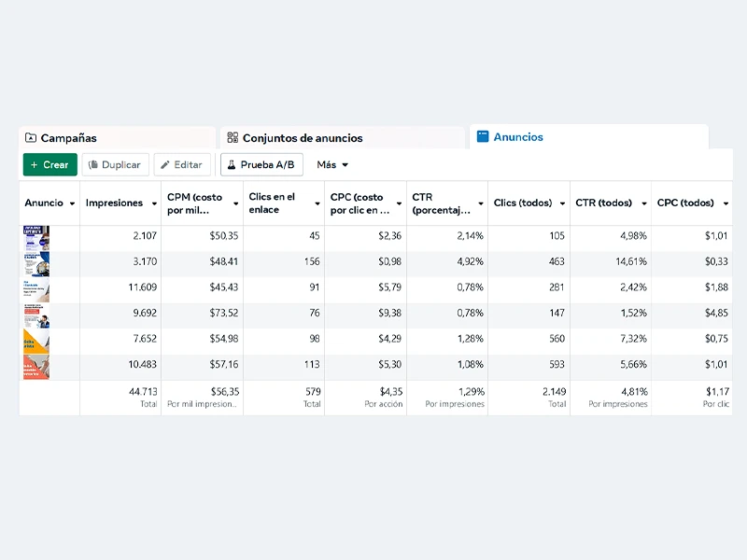Open the CPC (todos) column arrow
The width and height of the screenshot is (747, 560).
tap(725, 203)
